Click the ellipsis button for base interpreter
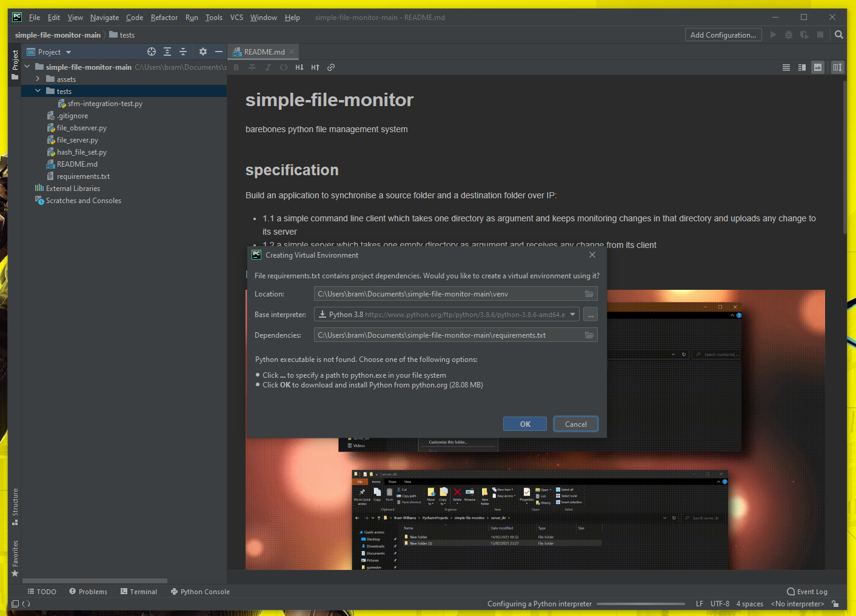 pyautogui.click(x=590, y=315)
